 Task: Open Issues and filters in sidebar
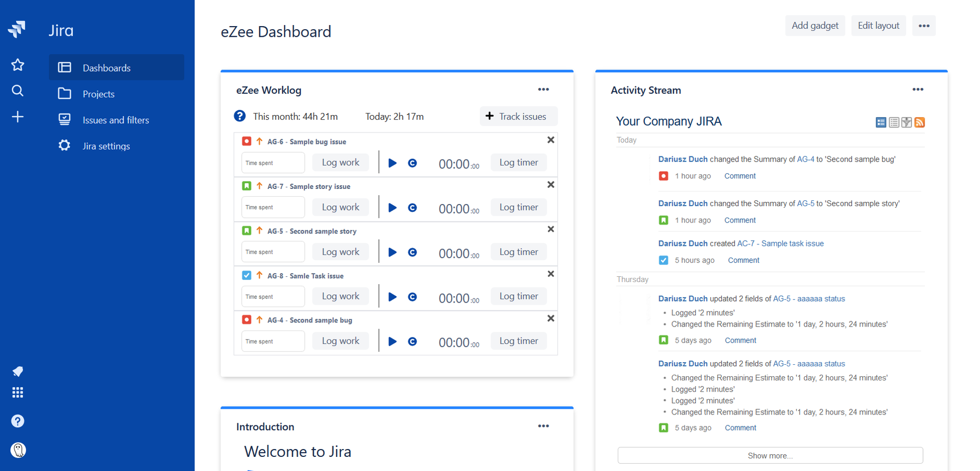(116, 120)
